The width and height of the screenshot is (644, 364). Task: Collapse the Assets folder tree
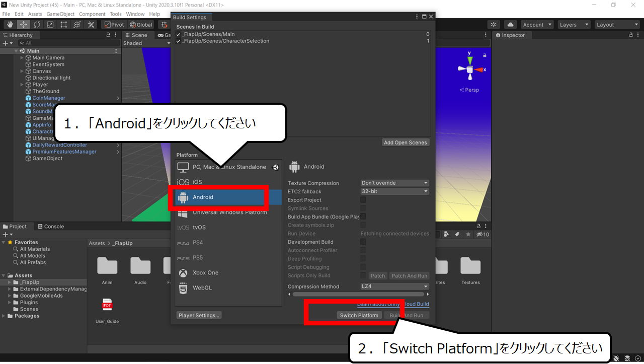[4, 275]
